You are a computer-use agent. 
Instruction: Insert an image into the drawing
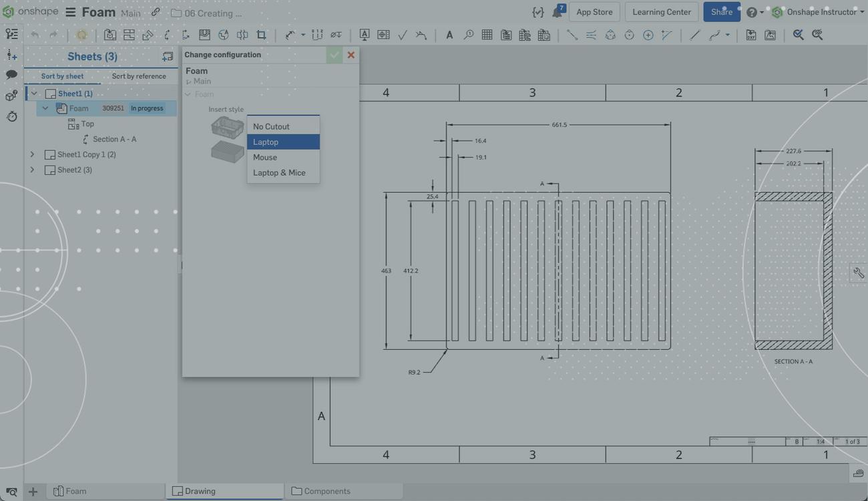[x=769, y=34]
